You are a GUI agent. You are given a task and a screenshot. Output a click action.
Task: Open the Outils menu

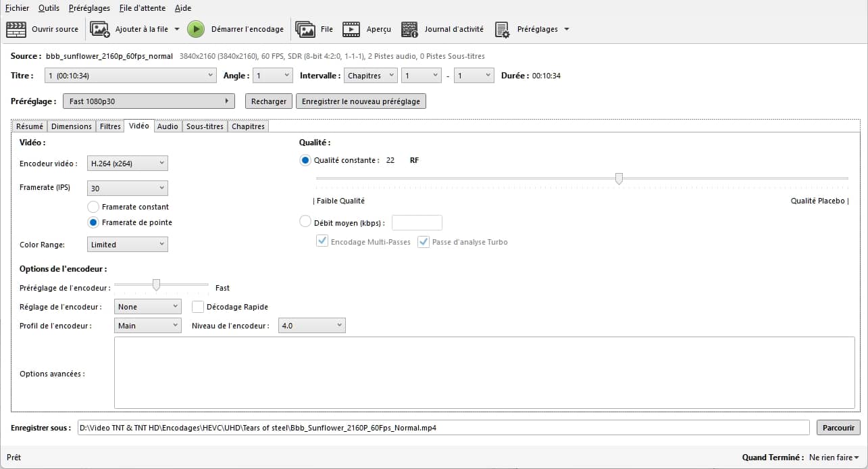tap(49, 8)
